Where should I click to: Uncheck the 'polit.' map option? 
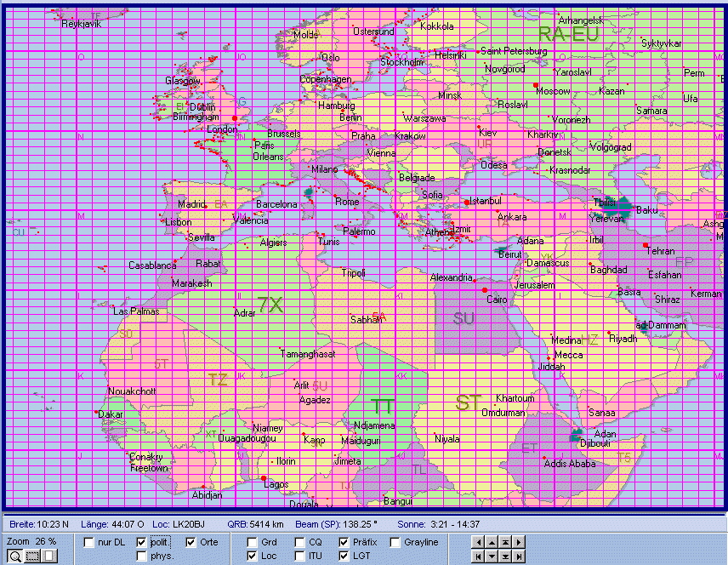tap(141, 542)
